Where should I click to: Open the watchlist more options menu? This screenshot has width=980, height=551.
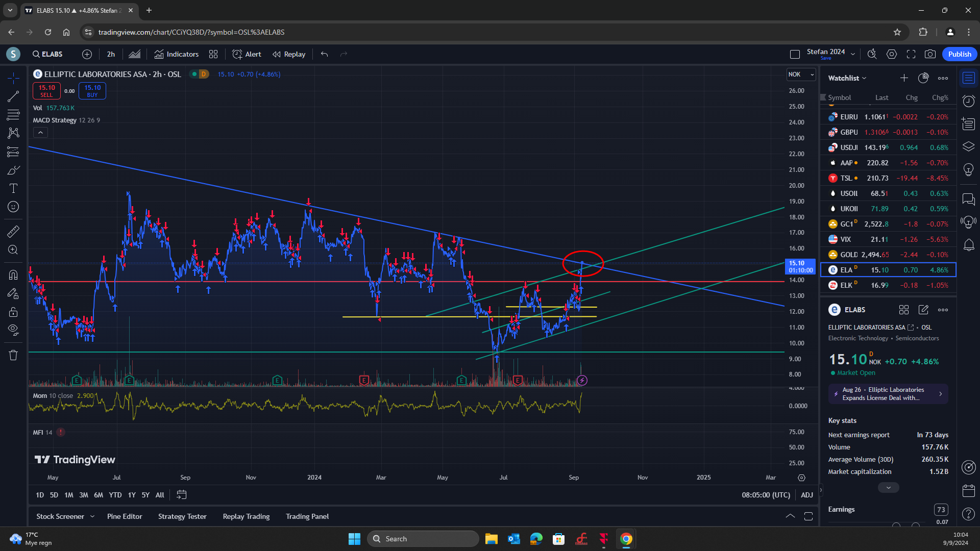click(943, 78)
